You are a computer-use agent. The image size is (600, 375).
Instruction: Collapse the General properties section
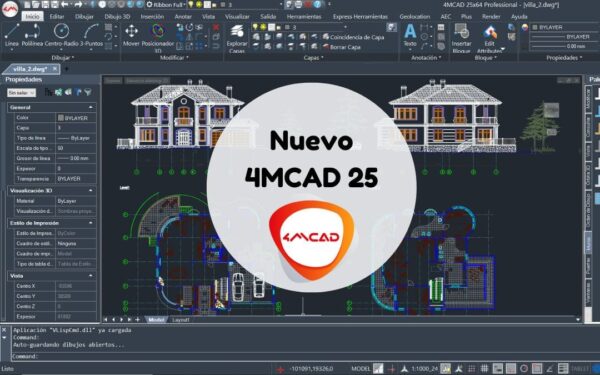click(x=91, y=108)
